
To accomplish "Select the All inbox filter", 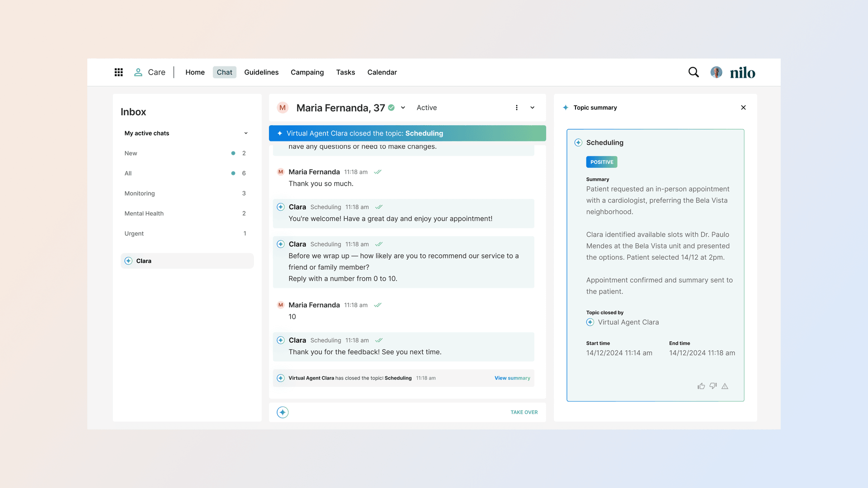I will (186, 173).
